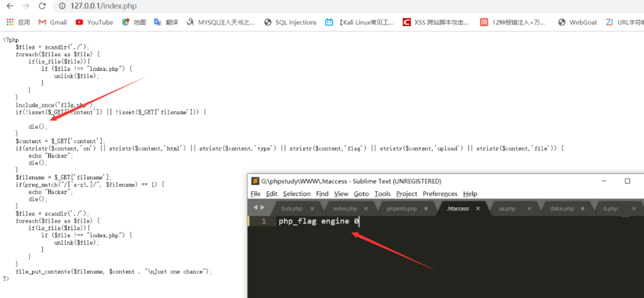Switch to the phpinfo.php tab

click(402, 209)
